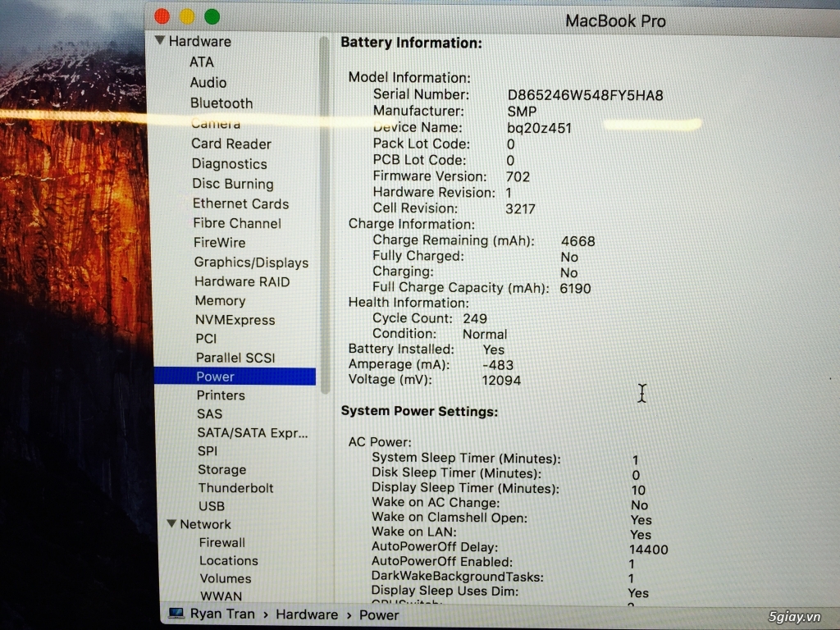This screenshot has width=840, height=630.
Task: Click the DarkWakeBackgroundTasks label
Action: (x=458, y=577)
